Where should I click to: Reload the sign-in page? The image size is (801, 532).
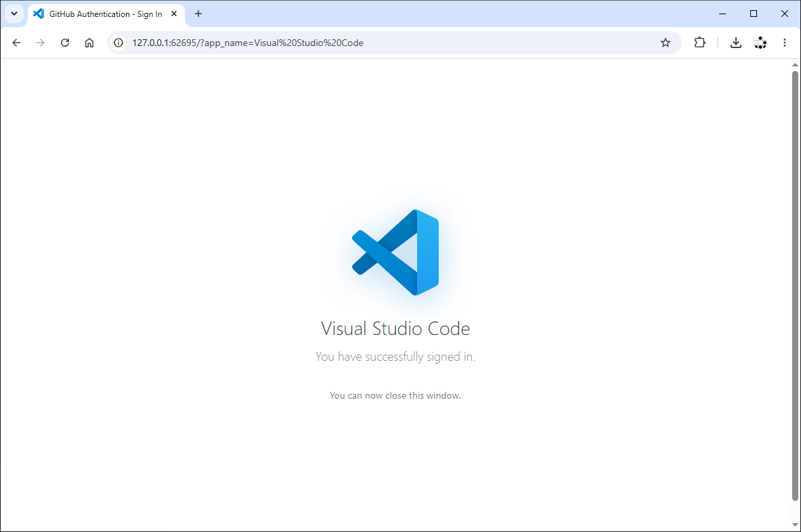coord(65,43)
